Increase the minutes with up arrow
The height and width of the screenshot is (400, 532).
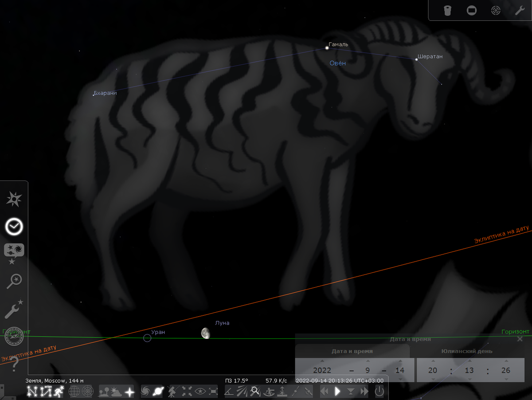pos(469,361)
